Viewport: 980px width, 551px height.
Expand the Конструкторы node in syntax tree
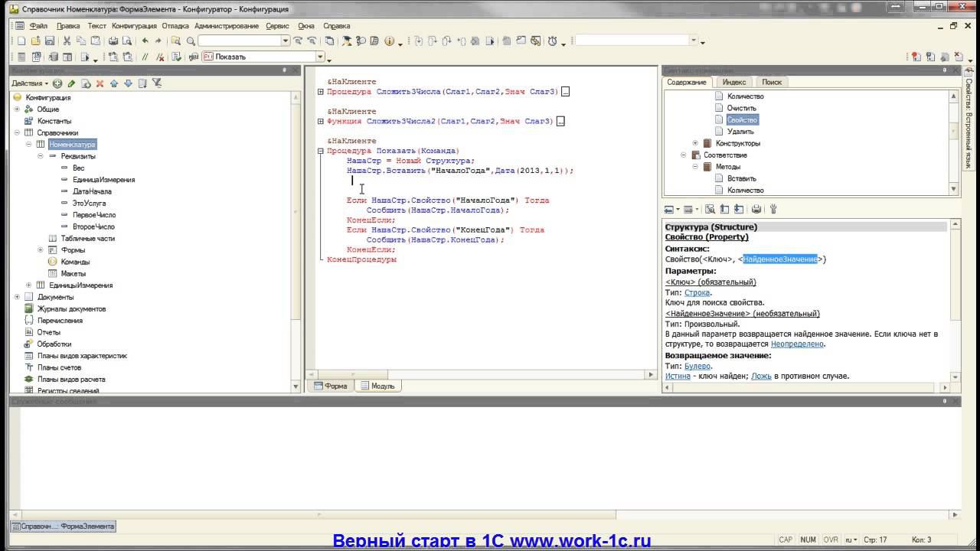pyautogui.click(x=695, y=143)
